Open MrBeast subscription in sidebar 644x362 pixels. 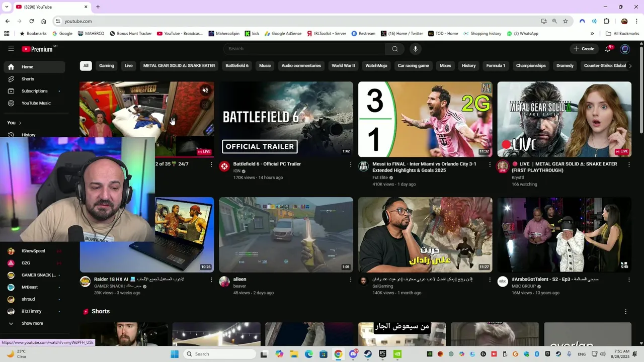click(x=34, y=287)
